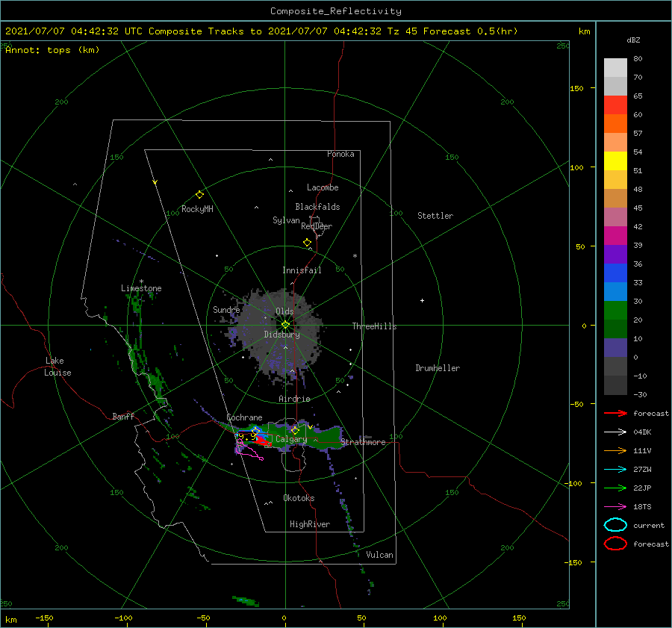Click the orange 111V track arrow icon
Screen dimensions: 672x628
pyautogui.click(x=615, y=450)
